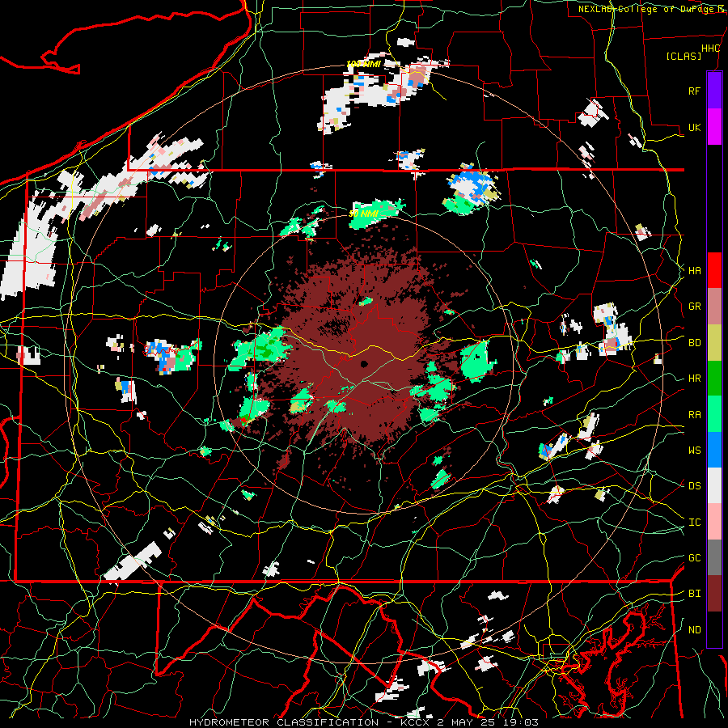728x728 pixels.
Task: Click the UK legend label
Action: point(695,127)
